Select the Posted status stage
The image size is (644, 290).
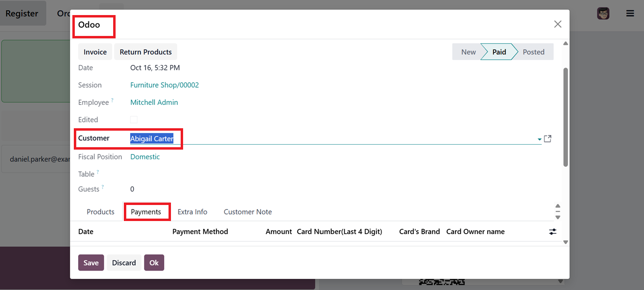click(533, 52)
